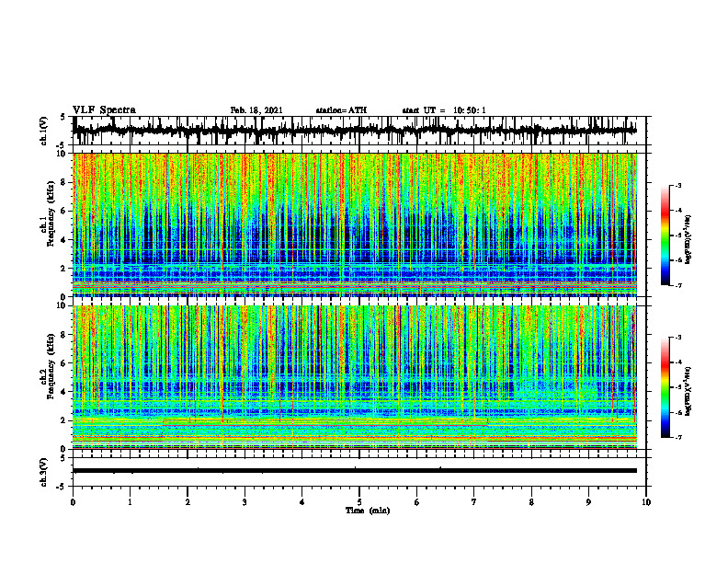Click the "station=ATH" label
The width and height of the screenshot is (728, 563).
tap(341, 110)
